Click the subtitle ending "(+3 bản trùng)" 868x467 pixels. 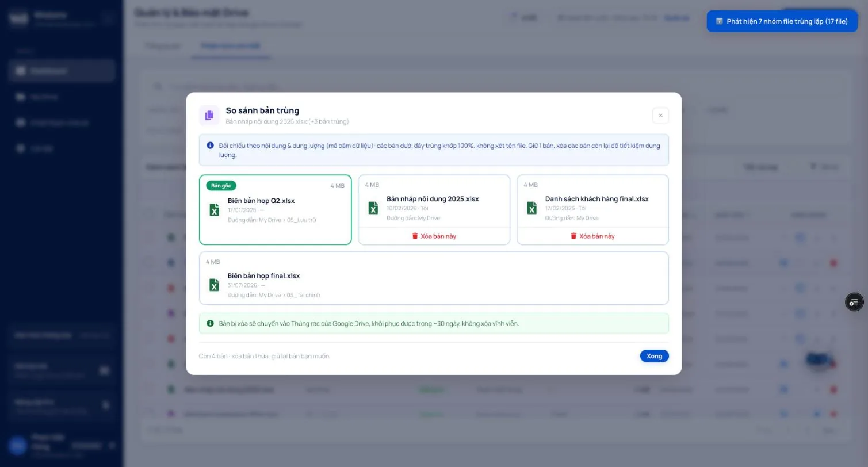point(287,122)
